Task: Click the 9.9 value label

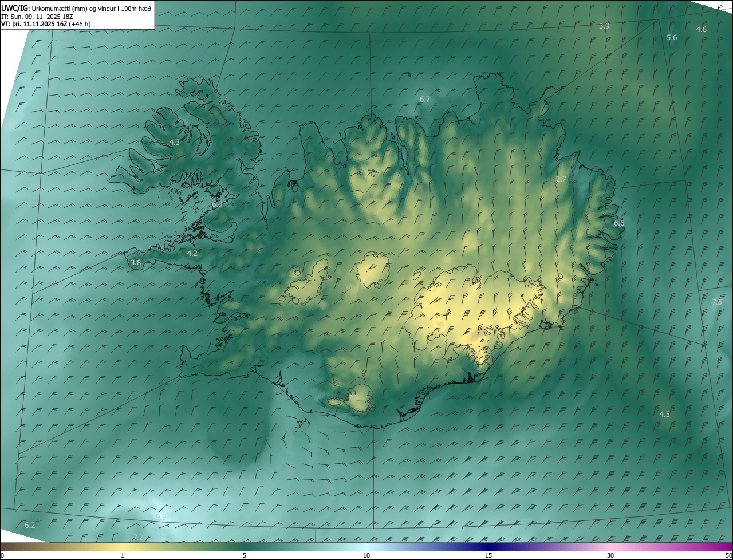Action: click(x=161, y=517)
